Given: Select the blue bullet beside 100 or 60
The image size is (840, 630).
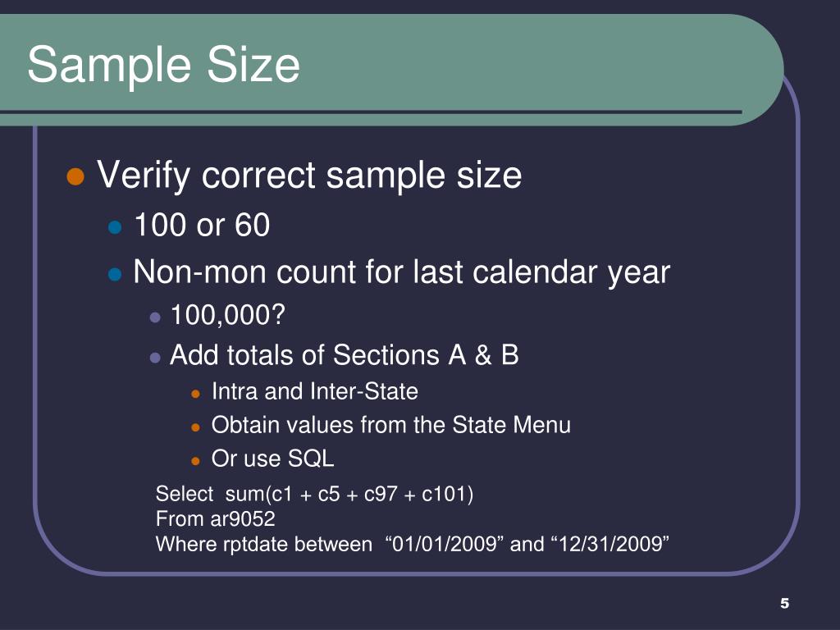Looking at the screenshot, I should [x=115, y=227].
